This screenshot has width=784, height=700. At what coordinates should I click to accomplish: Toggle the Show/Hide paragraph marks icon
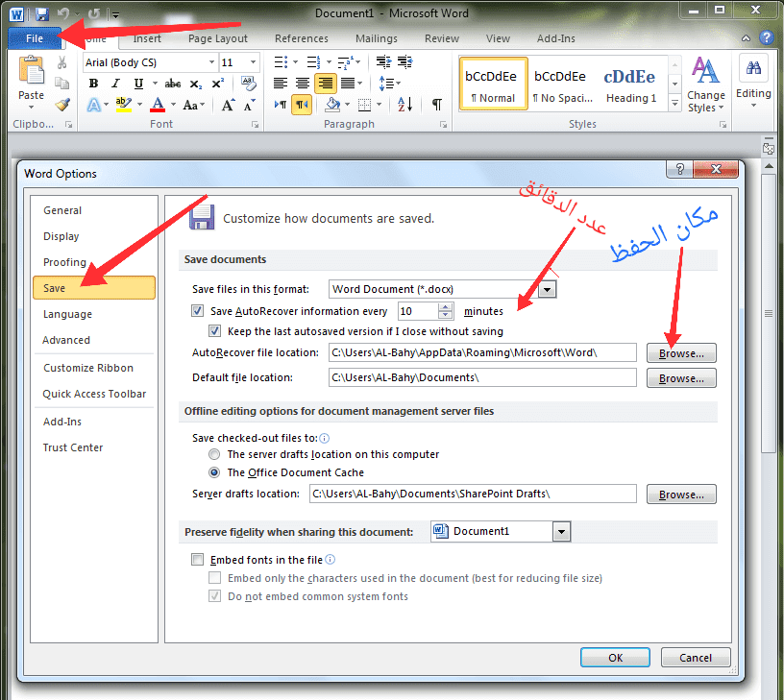(x=436, y=105)
